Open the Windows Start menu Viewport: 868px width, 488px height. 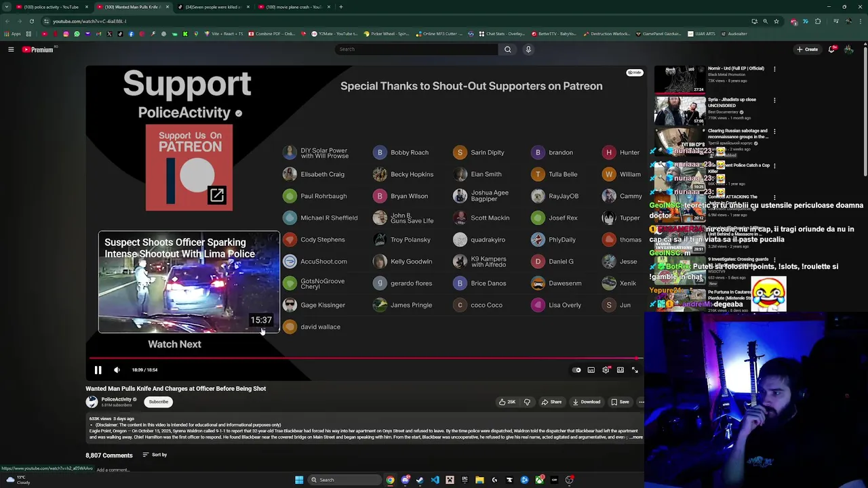pos(299,480)
